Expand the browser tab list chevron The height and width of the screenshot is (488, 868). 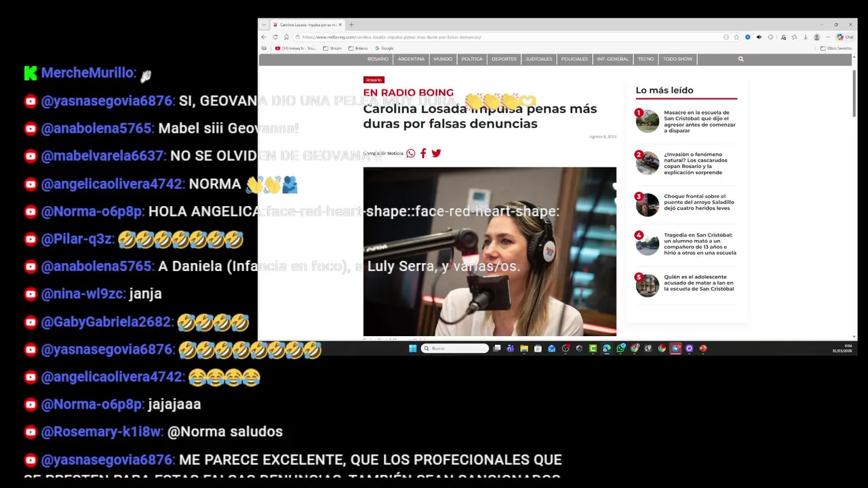pyautogui.click(x=264, y=24)
